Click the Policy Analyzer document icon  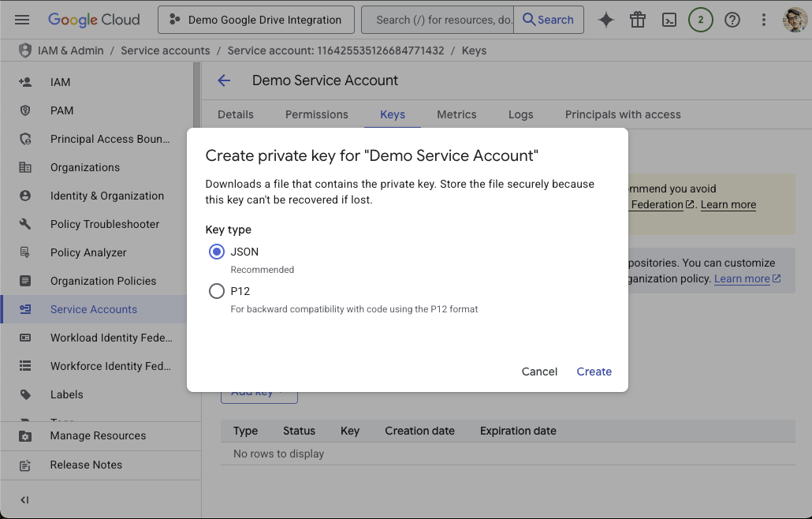(25, 252)
